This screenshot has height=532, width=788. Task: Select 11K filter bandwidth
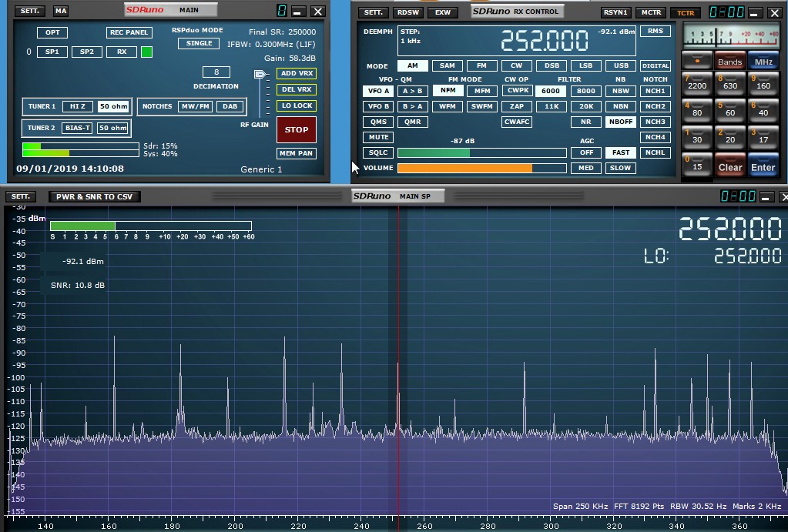[x=552, y=106]
